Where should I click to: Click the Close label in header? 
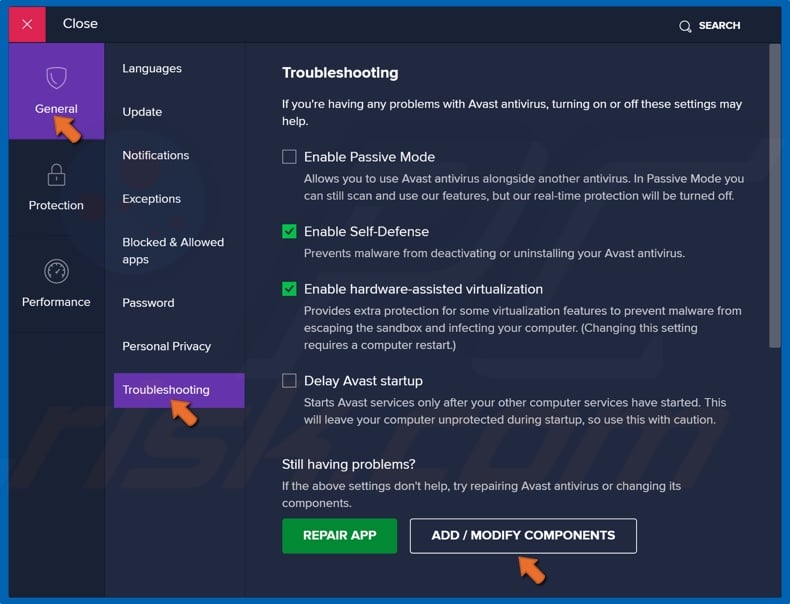pos(80,24)
